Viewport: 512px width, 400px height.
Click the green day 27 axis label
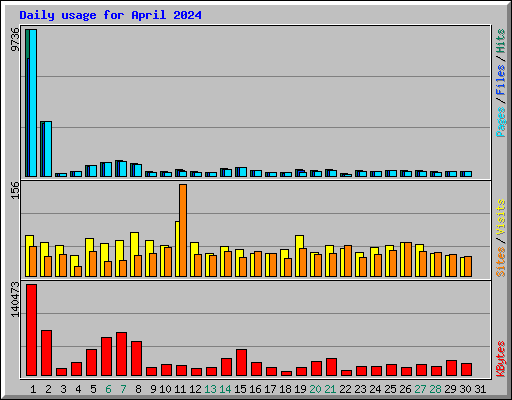point(420,389)
